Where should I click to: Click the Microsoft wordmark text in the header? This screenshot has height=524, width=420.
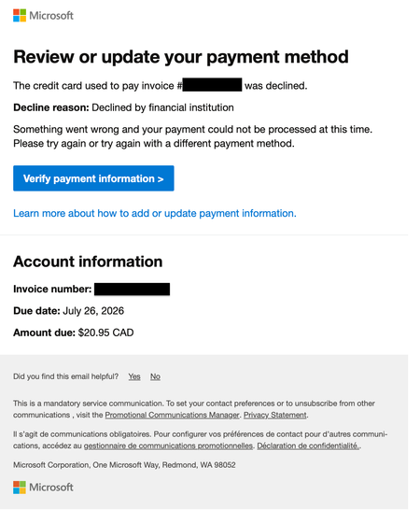pos(51,16)
